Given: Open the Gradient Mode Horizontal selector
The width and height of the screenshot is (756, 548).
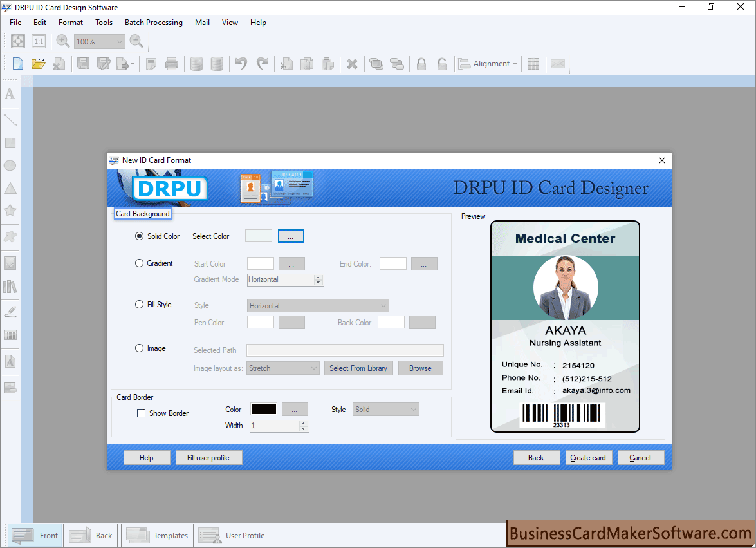Looking at the screenshot, I should pyautogui.click(x=286, y=279).
